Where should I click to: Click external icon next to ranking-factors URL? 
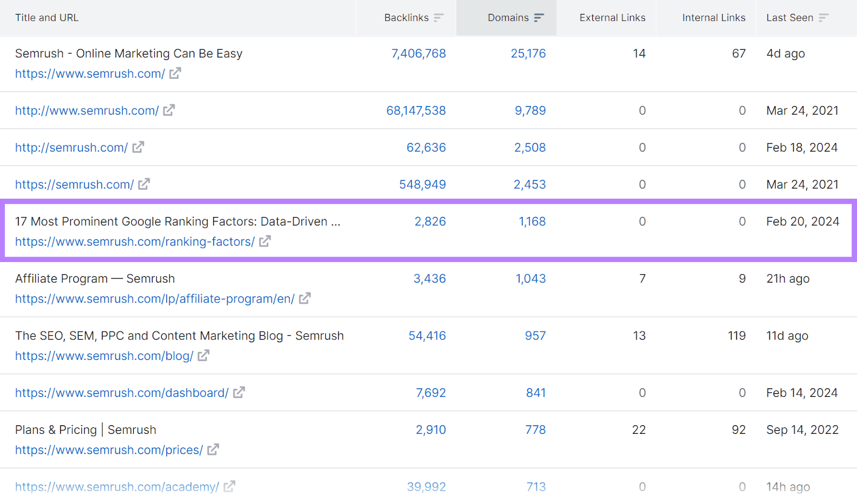(265, 242)
